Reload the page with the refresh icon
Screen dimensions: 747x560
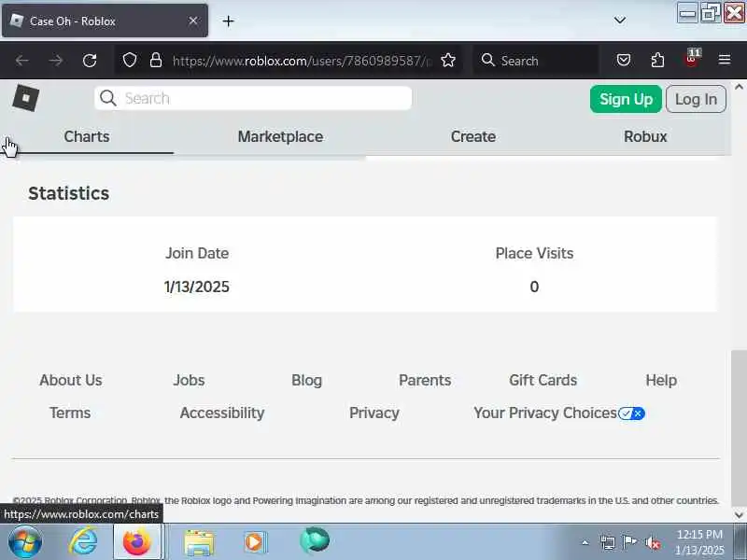pos(90,61)
